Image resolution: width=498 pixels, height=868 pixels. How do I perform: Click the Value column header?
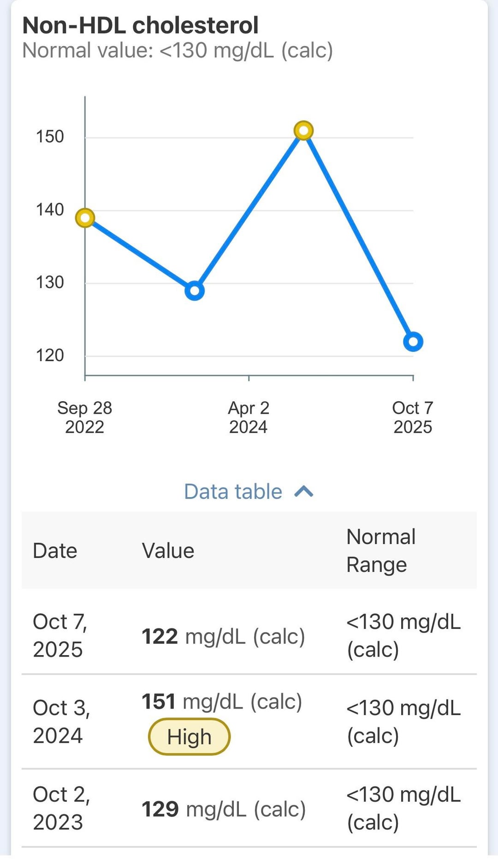point(168,551)
